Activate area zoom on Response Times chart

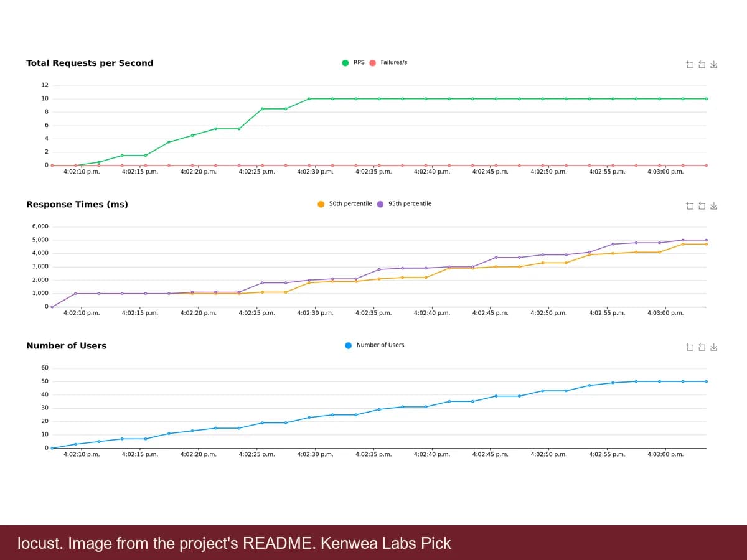coord(689,205)
